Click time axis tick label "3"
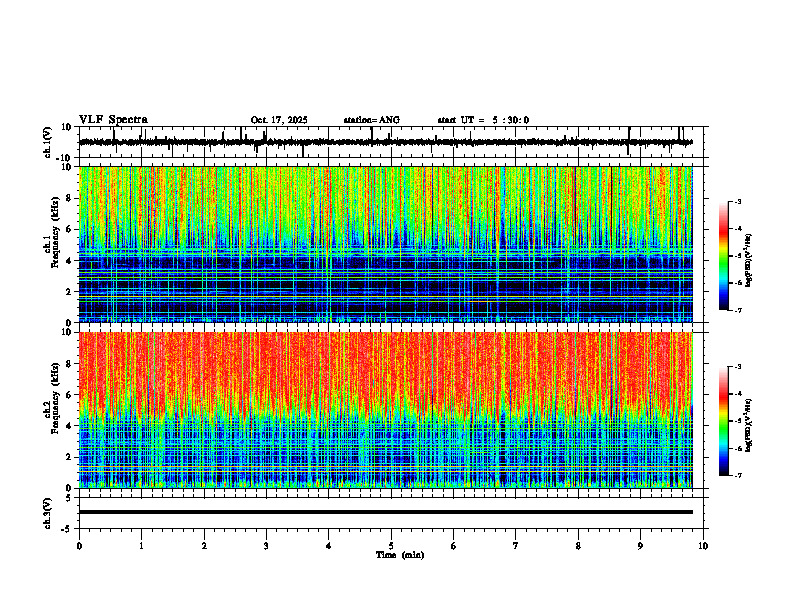The width and height of the screenshot is (792, 612). (266, 546)
